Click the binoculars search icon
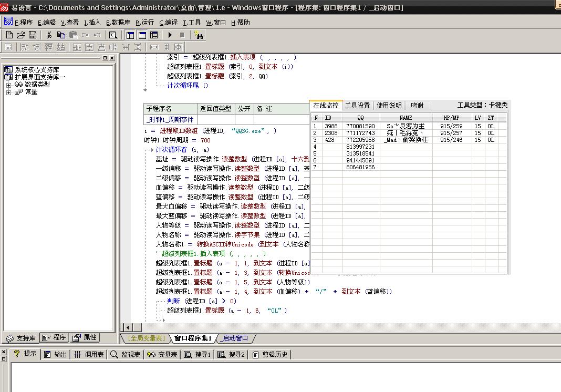 point(199,35)
